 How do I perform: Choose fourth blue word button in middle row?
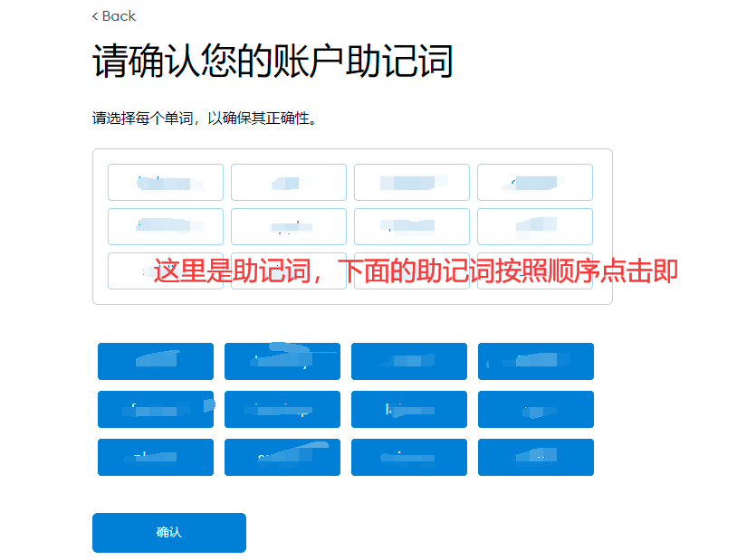point(536,409)
